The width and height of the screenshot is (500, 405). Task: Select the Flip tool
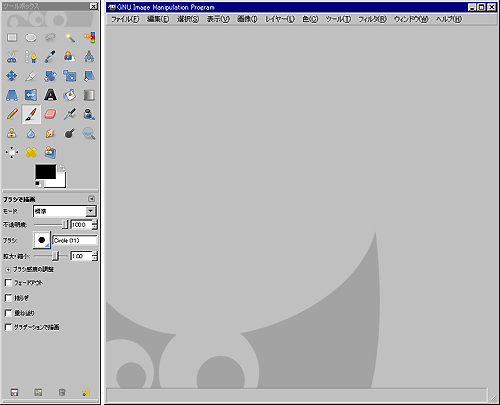pos(31,95)
